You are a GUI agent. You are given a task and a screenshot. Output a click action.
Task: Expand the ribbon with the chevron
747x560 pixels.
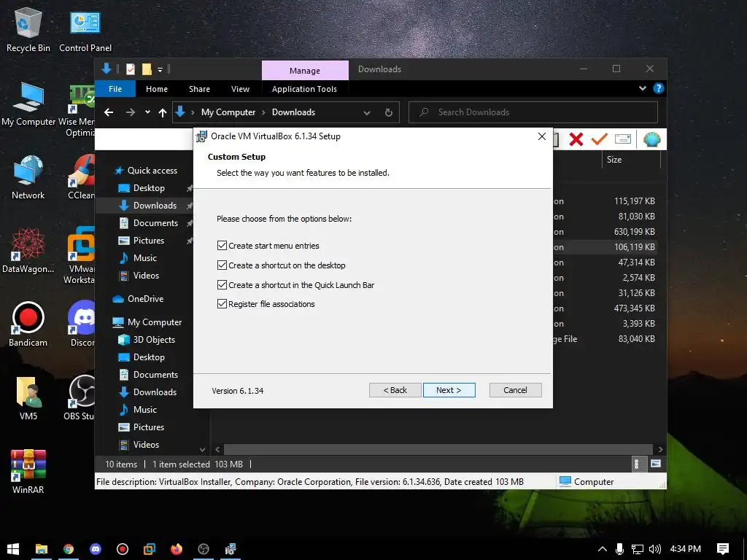643,88
